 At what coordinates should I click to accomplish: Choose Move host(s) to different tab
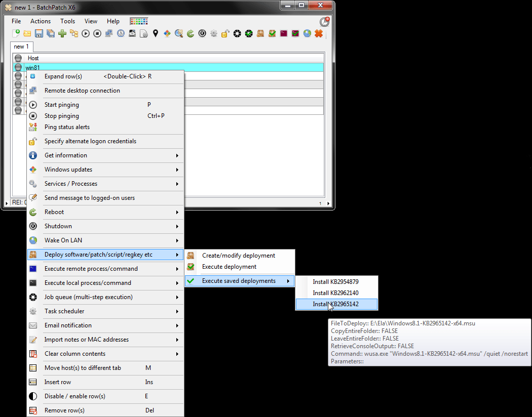pos(105,368)
